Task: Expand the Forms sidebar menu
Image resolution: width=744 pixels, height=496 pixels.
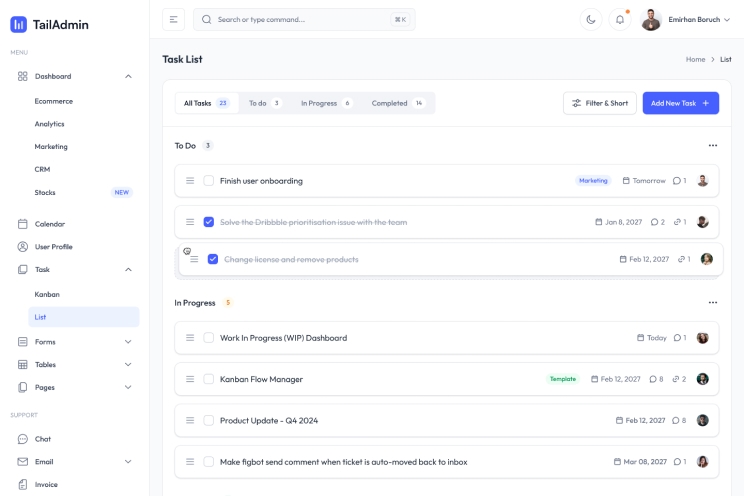Action: [x=128, y=342]
